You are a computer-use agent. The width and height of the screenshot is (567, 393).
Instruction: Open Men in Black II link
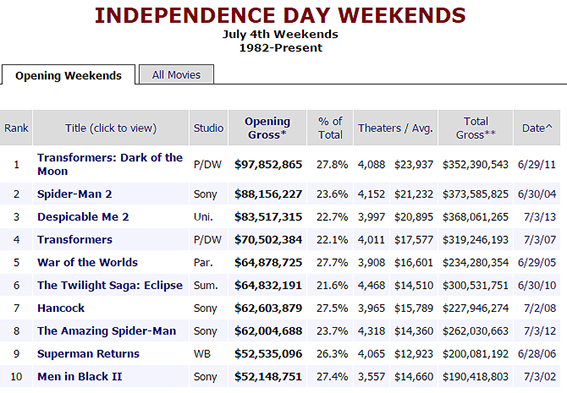[x=80, y=376]
